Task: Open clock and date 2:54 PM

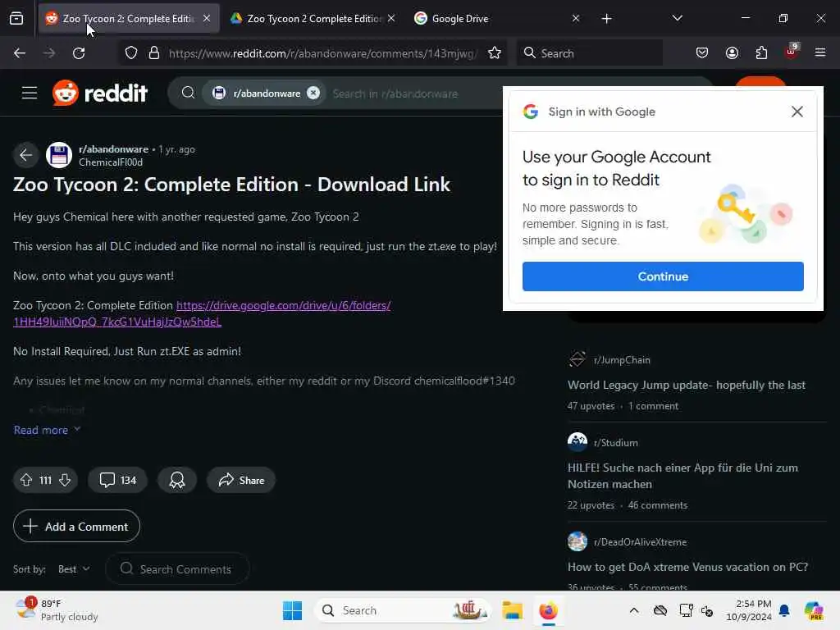Action: click(749, 610)
